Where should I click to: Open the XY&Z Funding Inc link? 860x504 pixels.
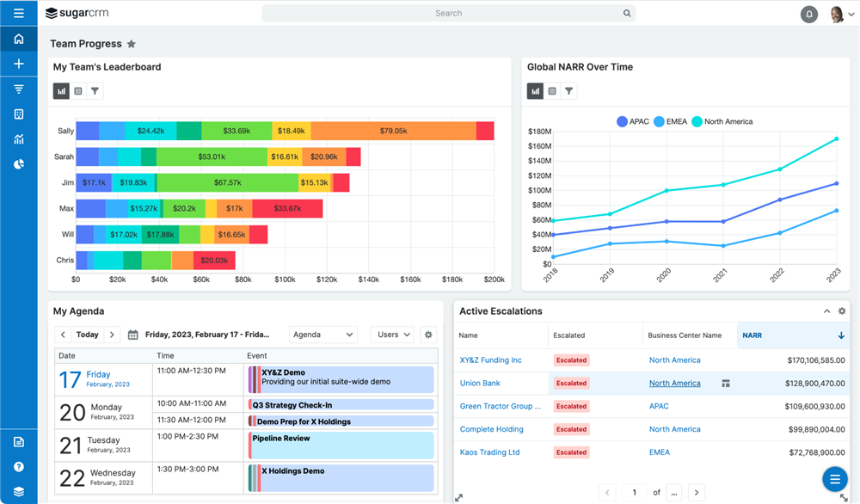(490, 360)
